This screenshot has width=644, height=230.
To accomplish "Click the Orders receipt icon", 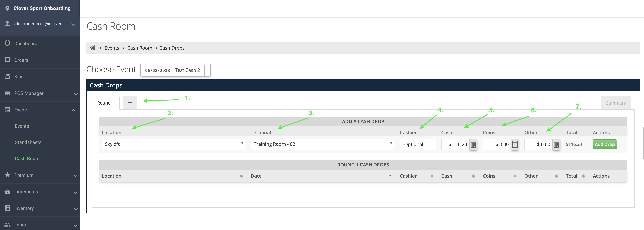I will point(7,60).
